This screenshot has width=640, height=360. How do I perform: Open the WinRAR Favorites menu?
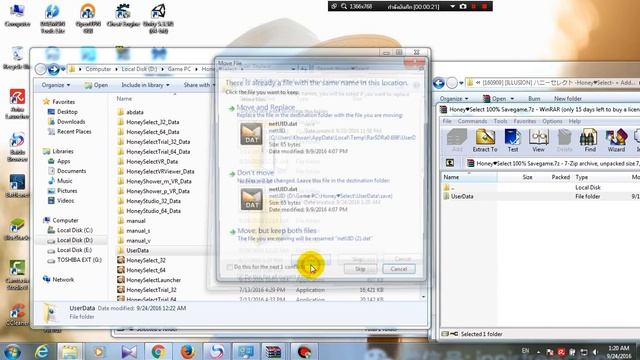(x=524, y=121)
